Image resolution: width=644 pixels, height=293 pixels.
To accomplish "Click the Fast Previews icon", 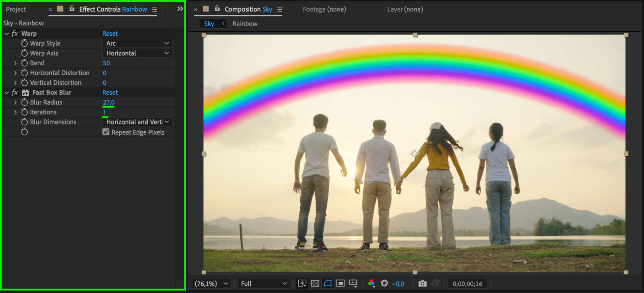I will (302, 283).
